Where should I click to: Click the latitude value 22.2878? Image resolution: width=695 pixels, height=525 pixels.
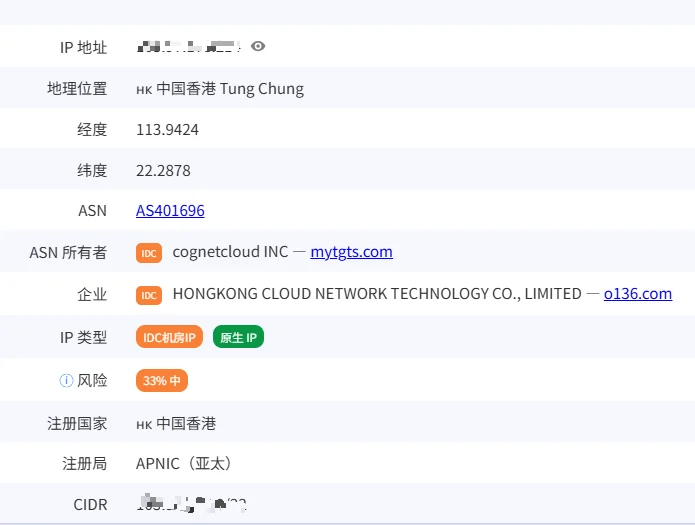[163, 170]
